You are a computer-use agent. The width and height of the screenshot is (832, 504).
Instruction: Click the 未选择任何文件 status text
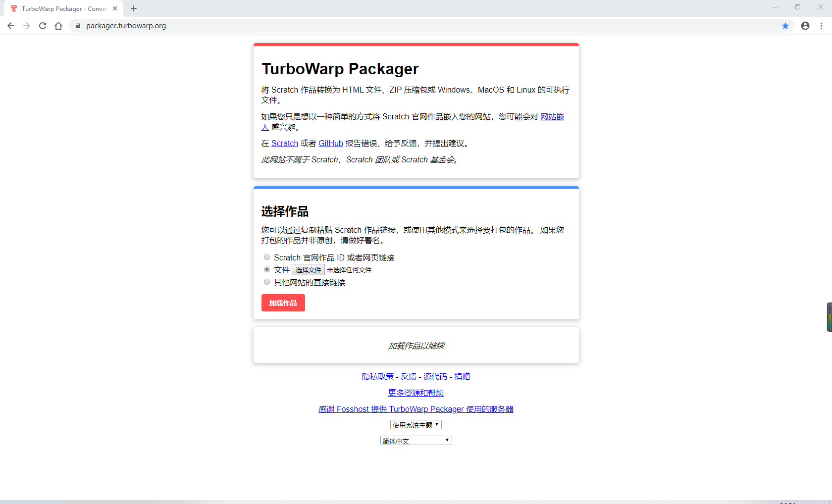(x=349, y=270)
